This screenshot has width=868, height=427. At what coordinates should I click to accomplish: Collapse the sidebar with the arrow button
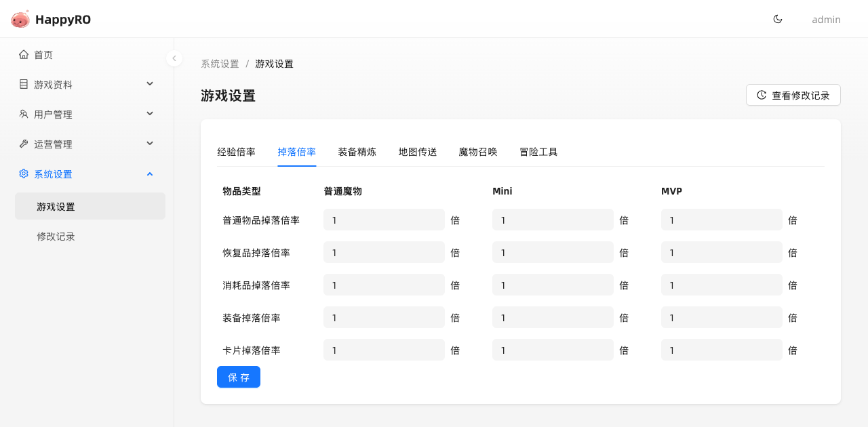tap(174, 58)
